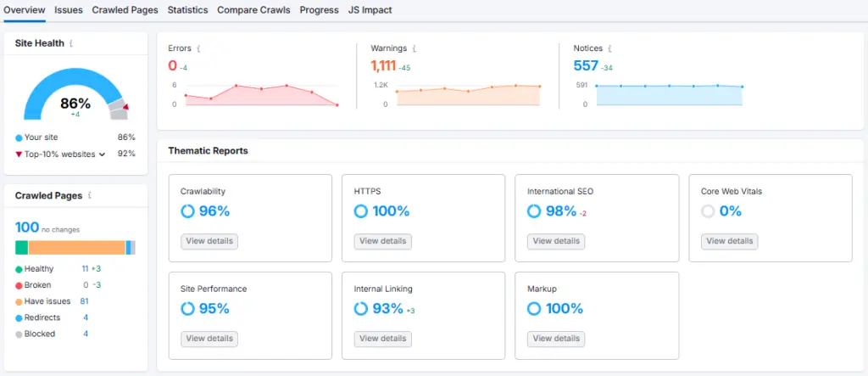The image size is (868, 376).
Task: Open the Compare Crawls tab
Action: click(x=253, y=10)
